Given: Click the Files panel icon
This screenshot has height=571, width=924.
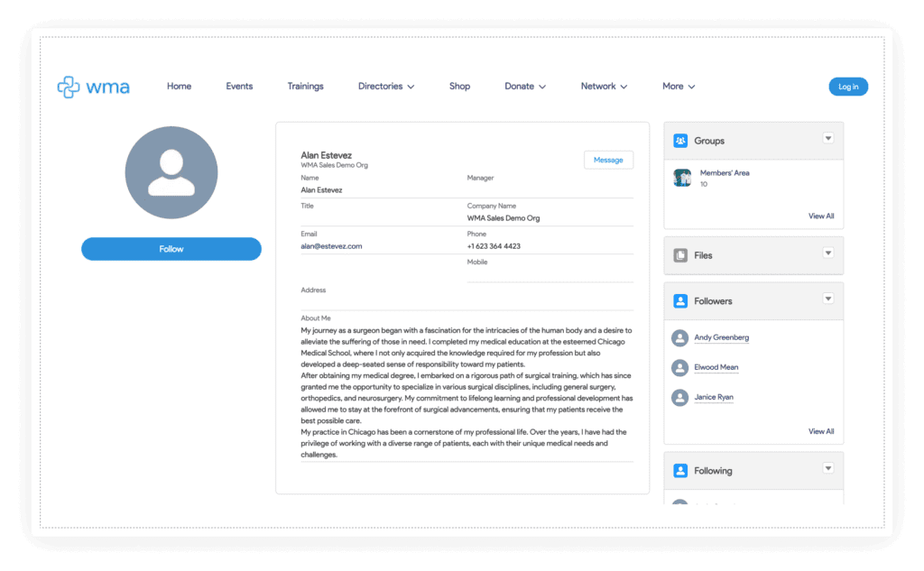Looking at the screenshot, I should pyautogui.click(x=679, y=255).
